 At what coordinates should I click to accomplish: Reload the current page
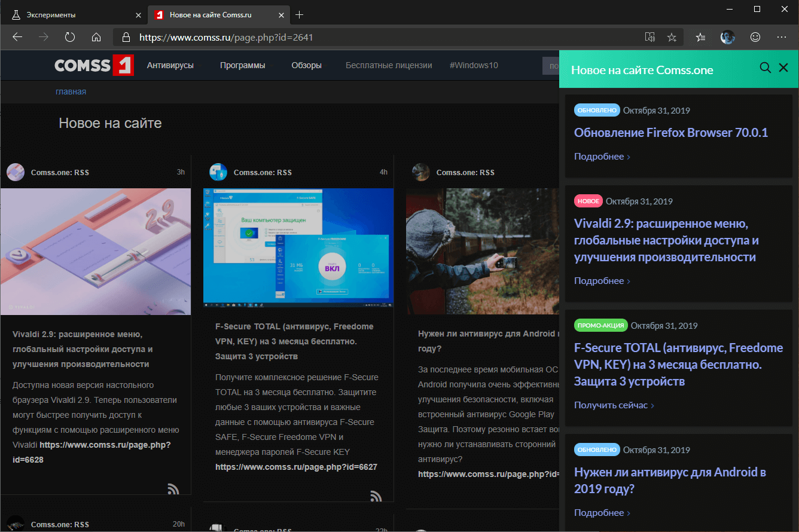[69, 36]
